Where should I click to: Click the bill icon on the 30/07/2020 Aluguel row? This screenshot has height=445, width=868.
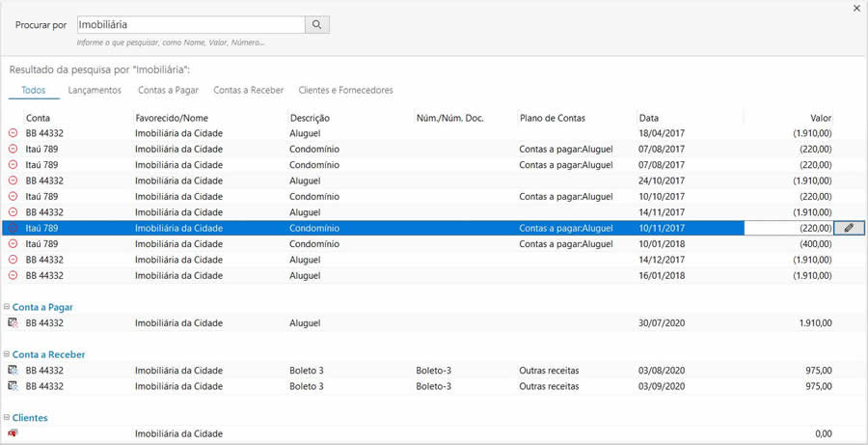tap(13, 323)
